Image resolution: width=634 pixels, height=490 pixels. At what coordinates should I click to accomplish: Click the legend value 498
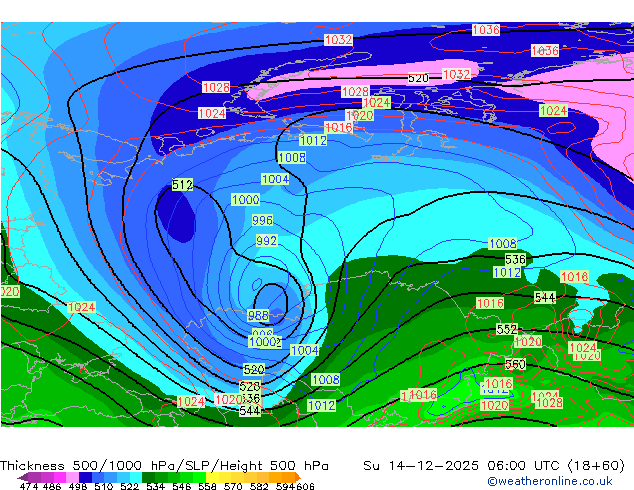click(x=78, y=486)
